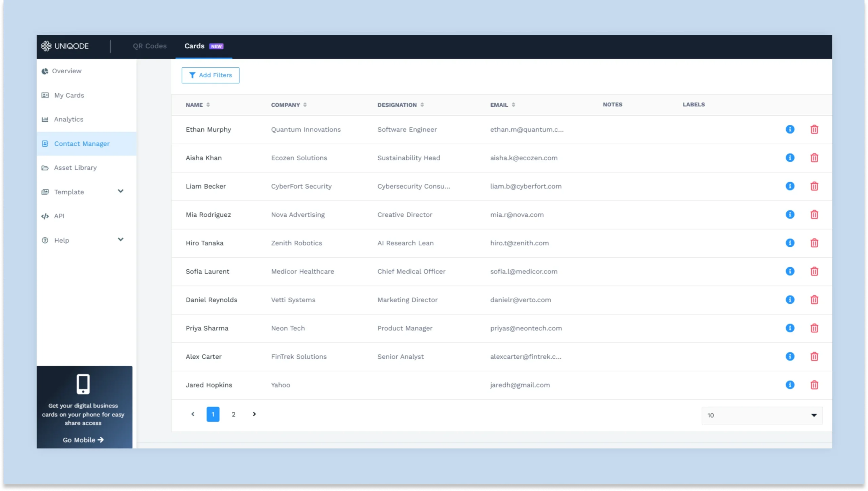Delete the Ethan Murphy contact

click(814, 129)
